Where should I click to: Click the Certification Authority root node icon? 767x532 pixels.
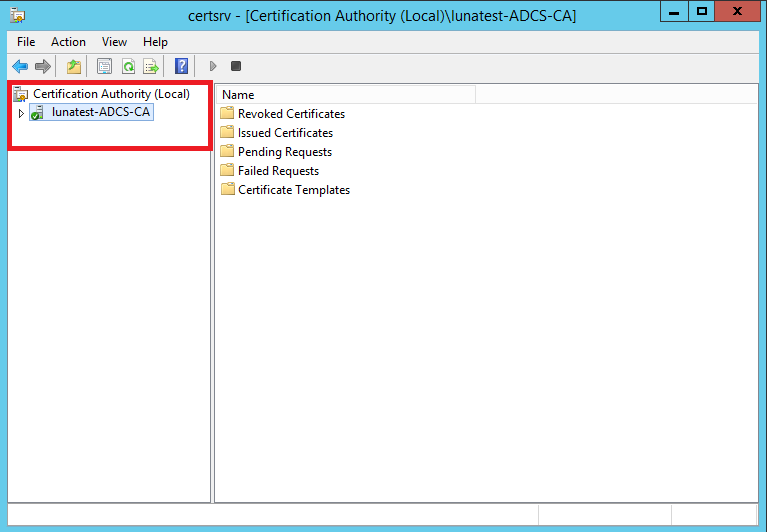[21, 94]
